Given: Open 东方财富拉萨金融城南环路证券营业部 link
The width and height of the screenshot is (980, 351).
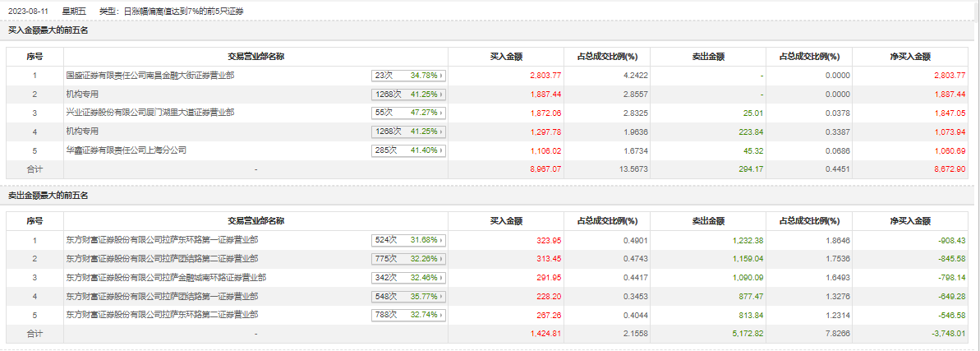Looking at the screenshot, I should coord(166,278).
